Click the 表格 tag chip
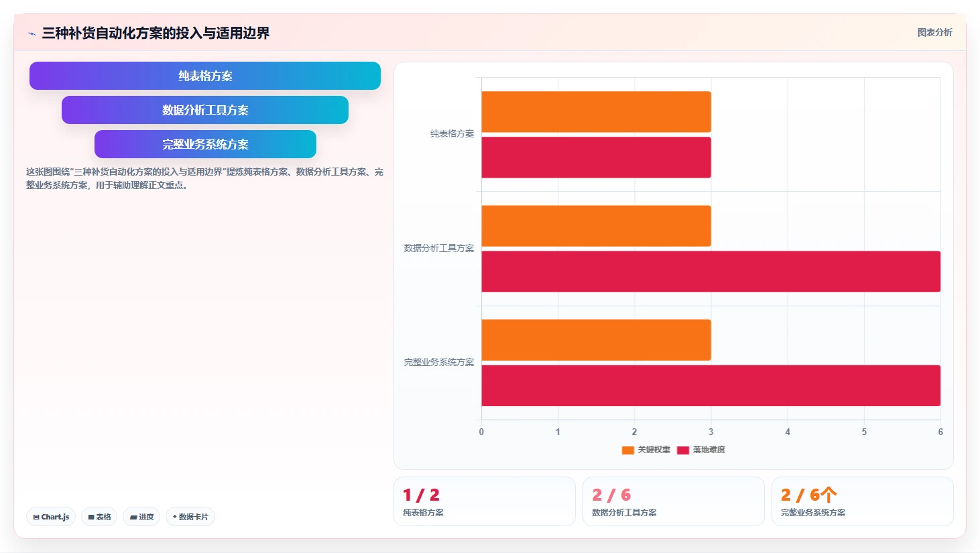 (99, 517)
